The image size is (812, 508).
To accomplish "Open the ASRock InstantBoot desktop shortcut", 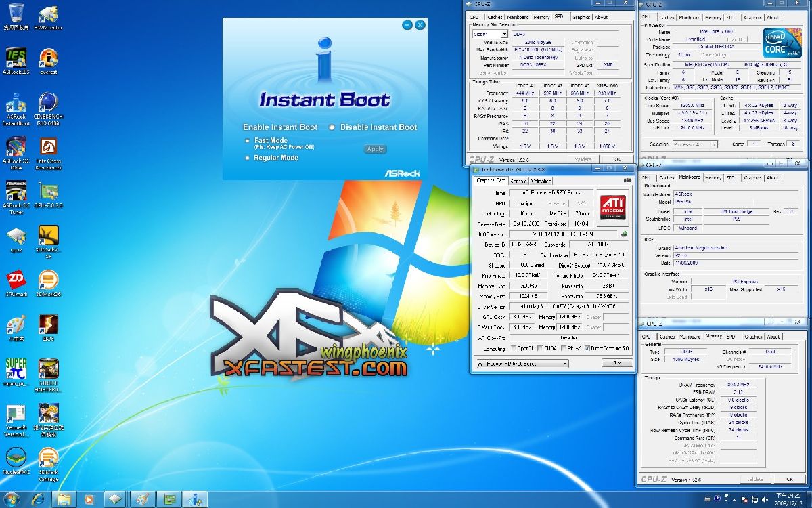I will click(x=16, y=110).
